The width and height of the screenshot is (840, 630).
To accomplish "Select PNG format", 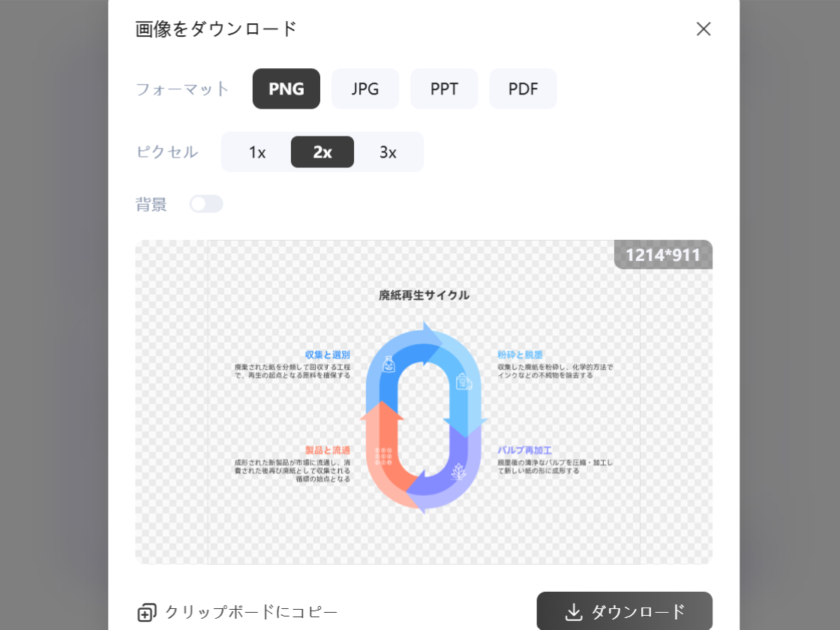I will pos(286,88).
